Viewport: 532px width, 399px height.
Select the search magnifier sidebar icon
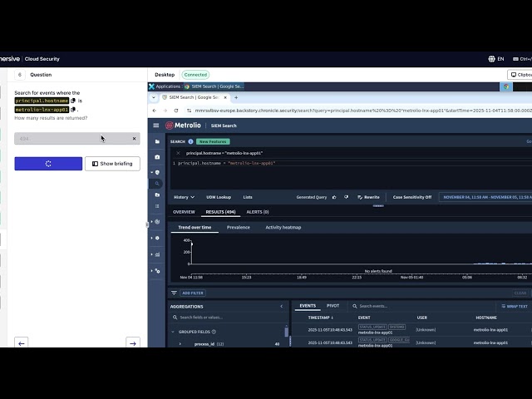point(157,184)
